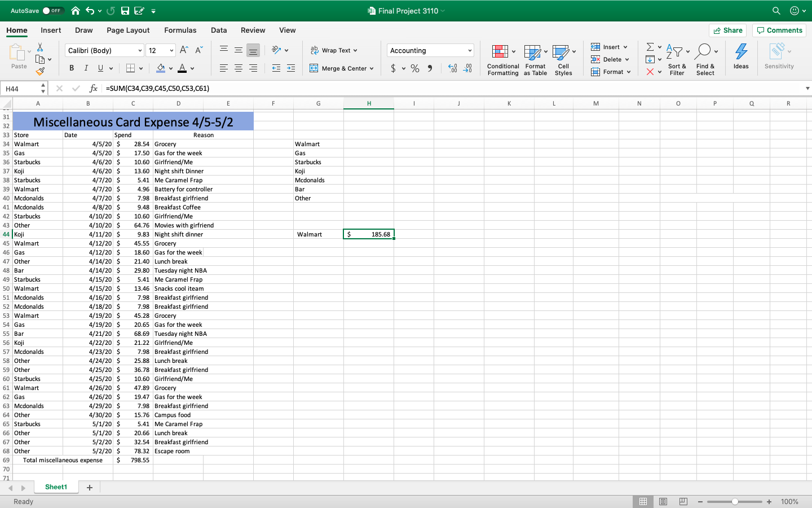Switch to Page Layout view icon

tap(663, 501)
